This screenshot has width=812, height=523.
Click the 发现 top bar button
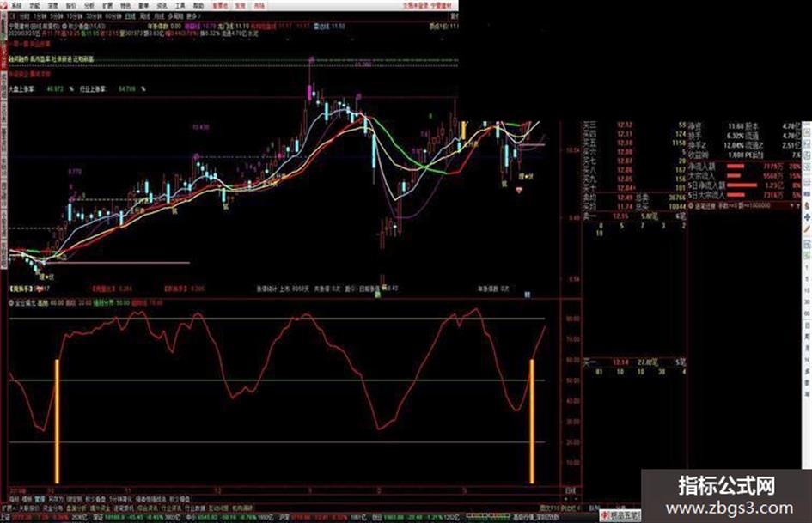click(240, 6)
